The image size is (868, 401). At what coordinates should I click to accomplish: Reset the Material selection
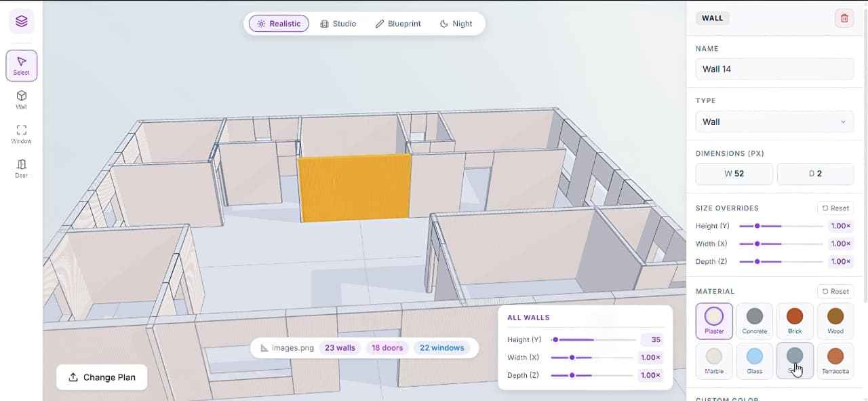pyautogui.click(x=835, y=291)
